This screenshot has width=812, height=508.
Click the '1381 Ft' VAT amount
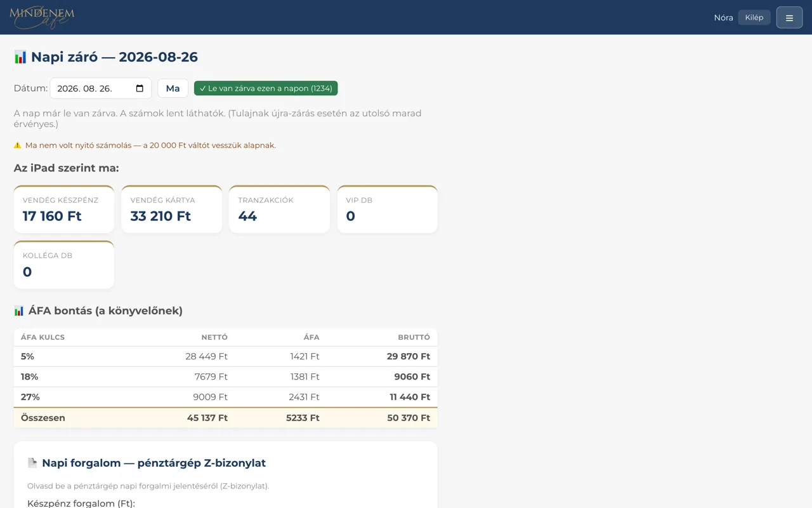[305, 377]
